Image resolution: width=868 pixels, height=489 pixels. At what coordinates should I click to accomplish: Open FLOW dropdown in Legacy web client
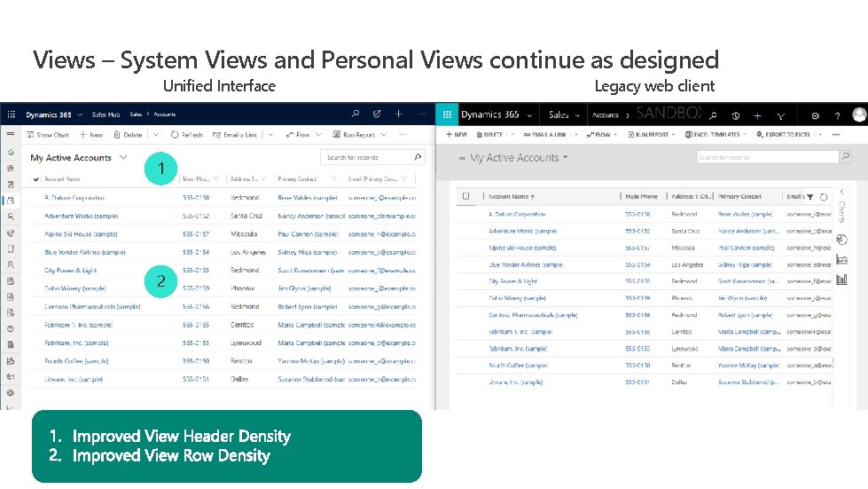[602, 135]
